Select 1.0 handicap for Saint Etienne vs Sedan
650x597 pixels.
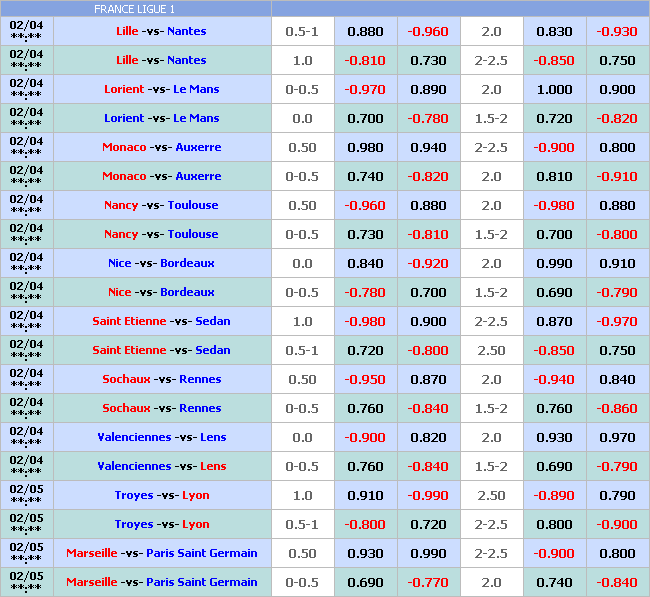[x=302, y=321]
